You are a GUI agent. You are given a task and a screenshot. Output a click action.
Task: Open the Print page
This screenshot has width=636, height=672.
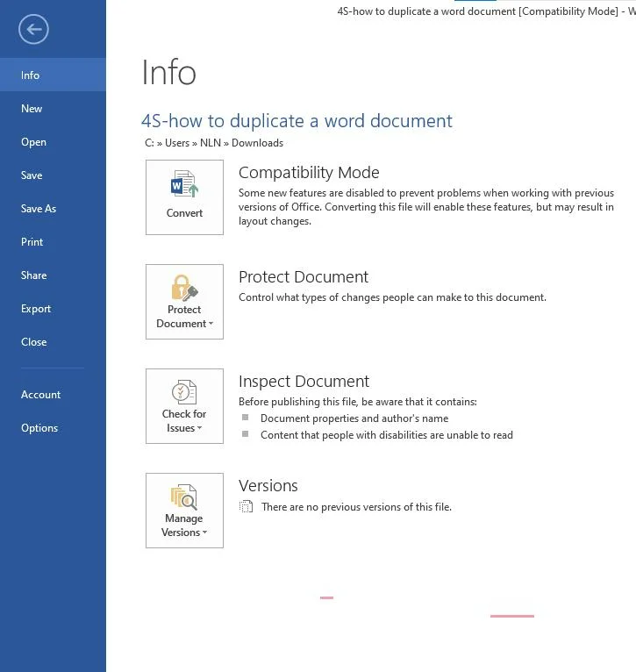tap(54, 242)
